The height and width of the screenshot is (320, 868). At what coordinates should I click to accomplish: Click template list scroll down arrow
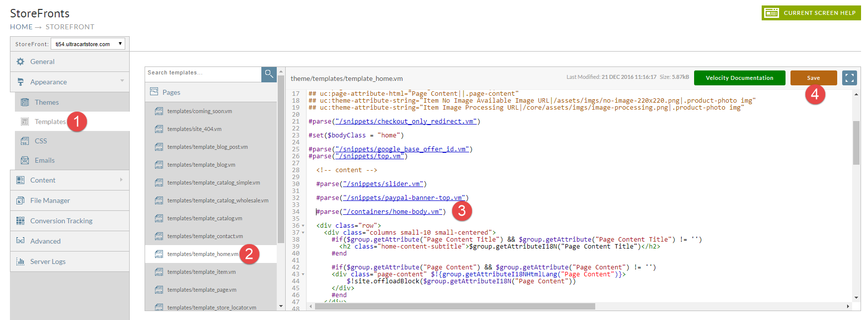click(x=281, y=307)
